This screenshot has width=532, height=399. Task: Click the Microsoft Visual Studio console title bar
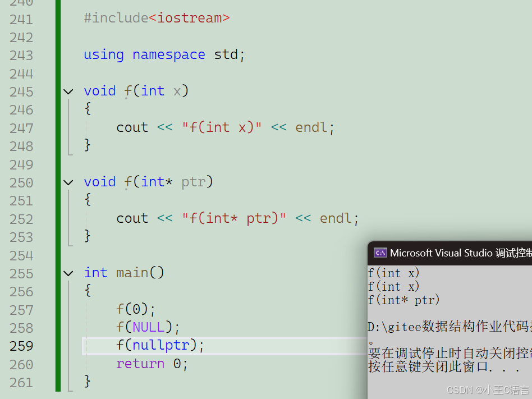click(450, 253)
